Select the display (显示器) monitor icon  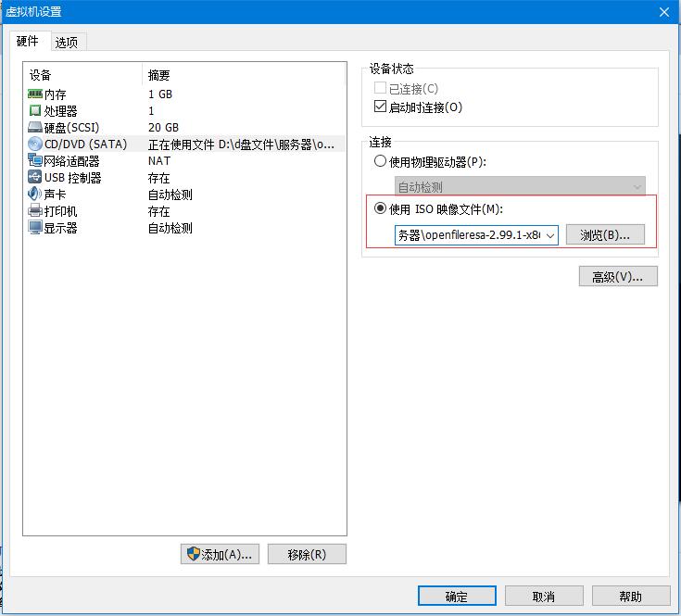point(35,227)
